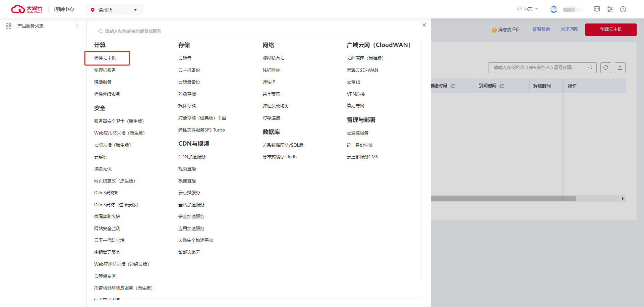
Task: Click the user avatar icon
Action: coord(554,9)
